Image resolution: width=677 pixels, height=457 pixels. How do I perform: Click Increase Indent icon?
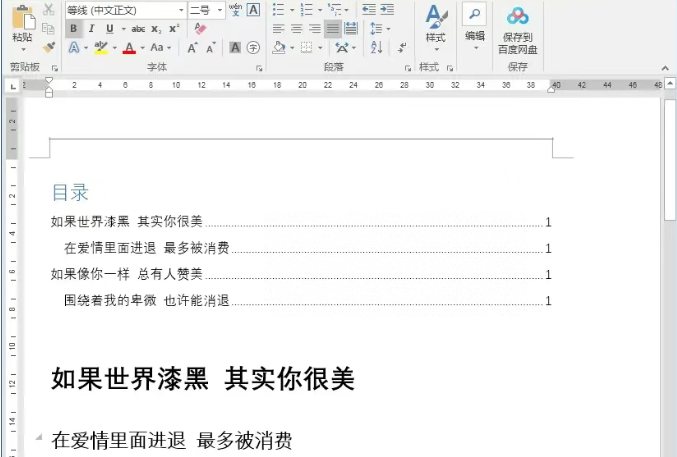[x=387, y=10]
